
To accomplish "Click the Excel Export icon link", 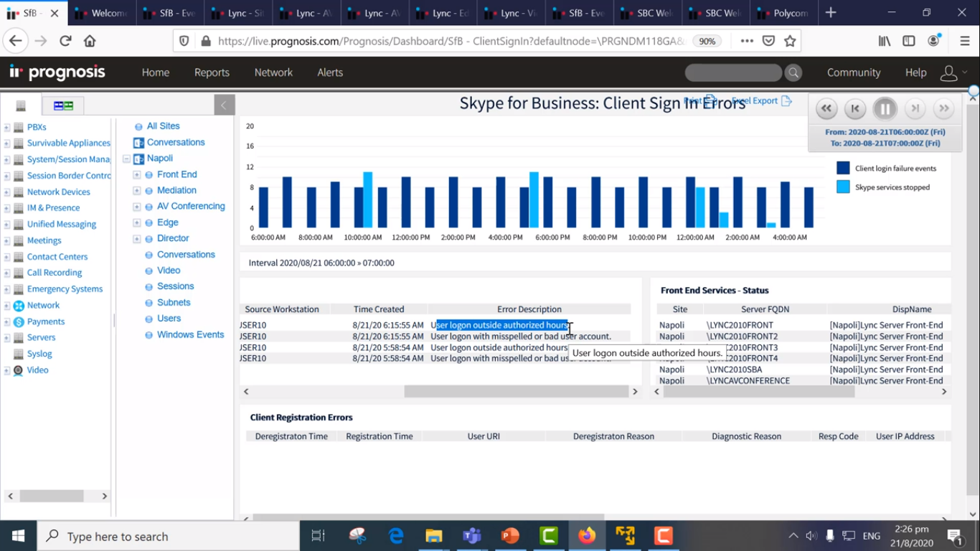I will click(x=786, y=100).
